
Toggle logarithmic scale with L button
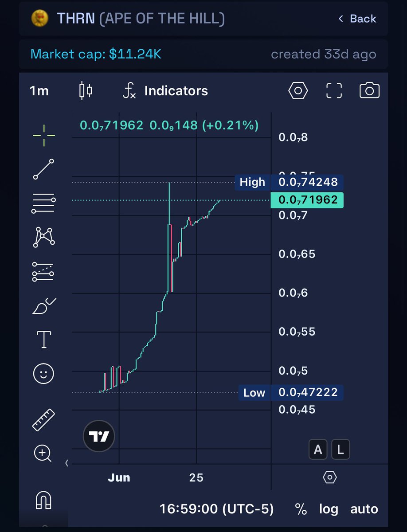(x=340, y=450)
